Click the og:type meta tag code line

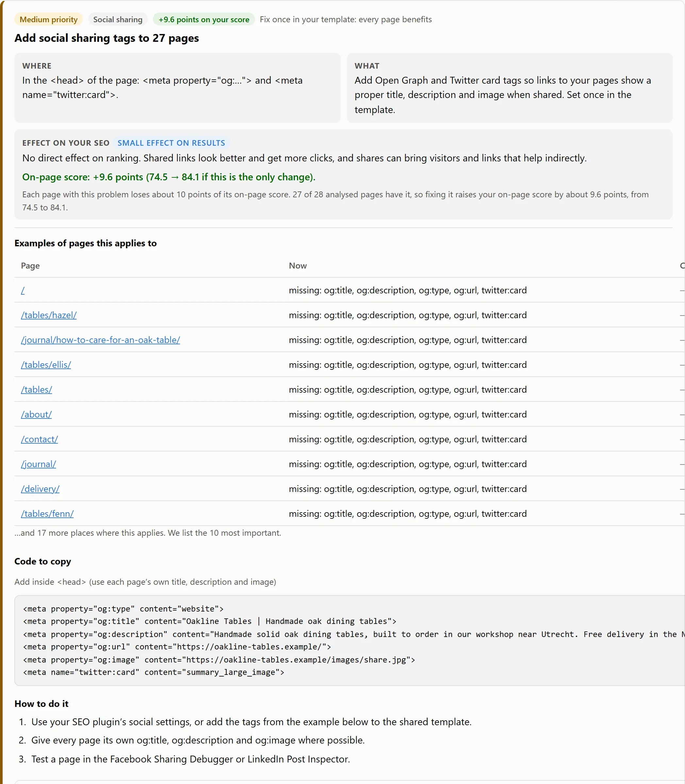tap(123, 609)
